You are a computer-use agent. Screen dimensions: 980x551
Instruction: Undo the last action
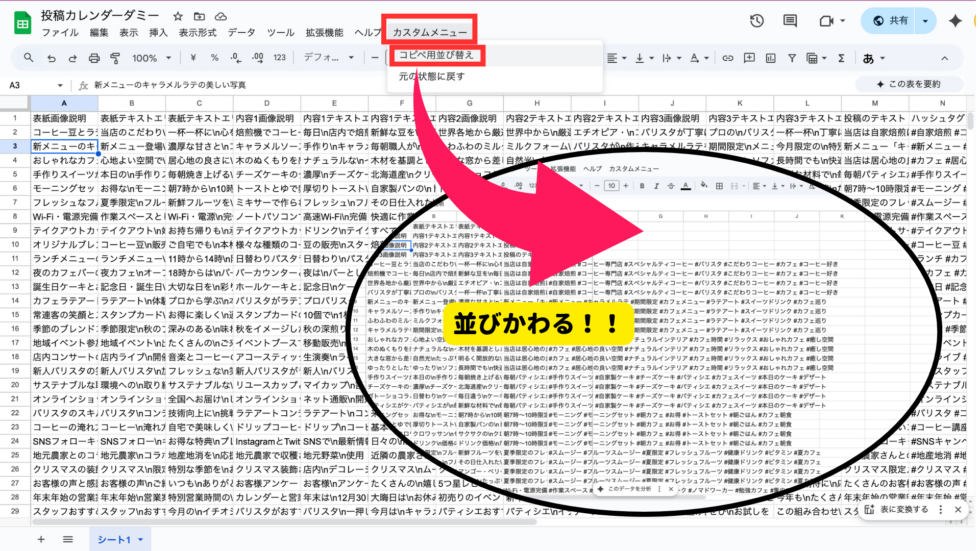tap(51, 58)
